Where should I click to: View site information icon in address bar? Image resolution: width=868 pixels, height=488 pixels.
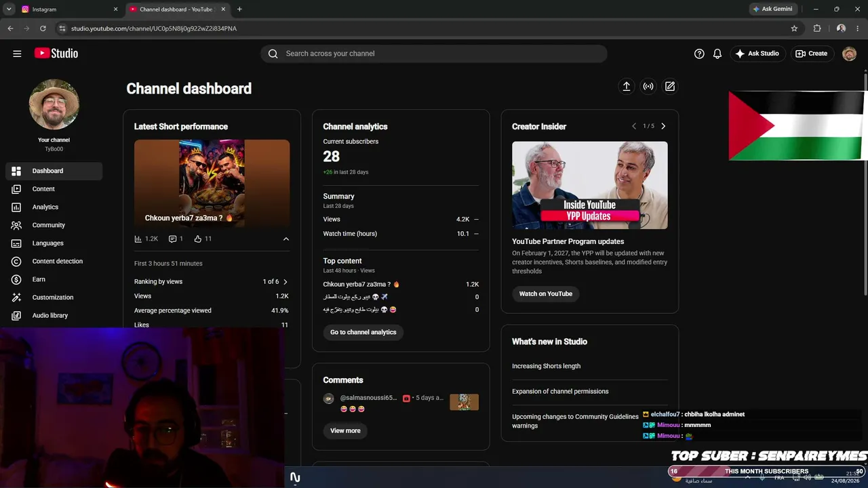pyautogui.click(x=62, y=28)
